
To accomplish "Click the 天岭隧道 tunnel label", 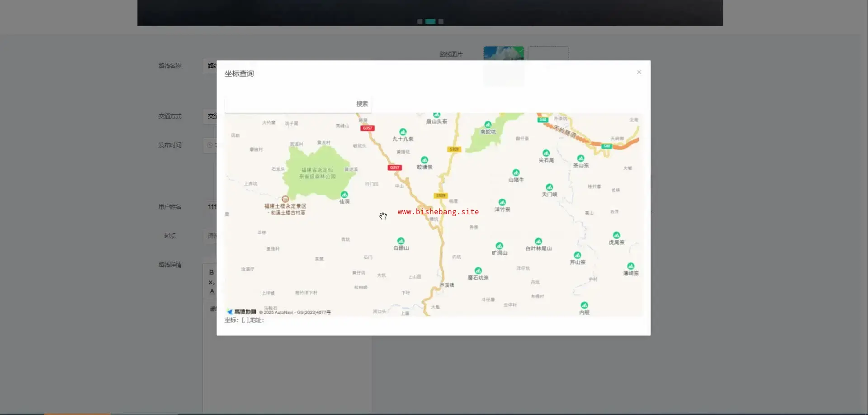I will (565, 131).
